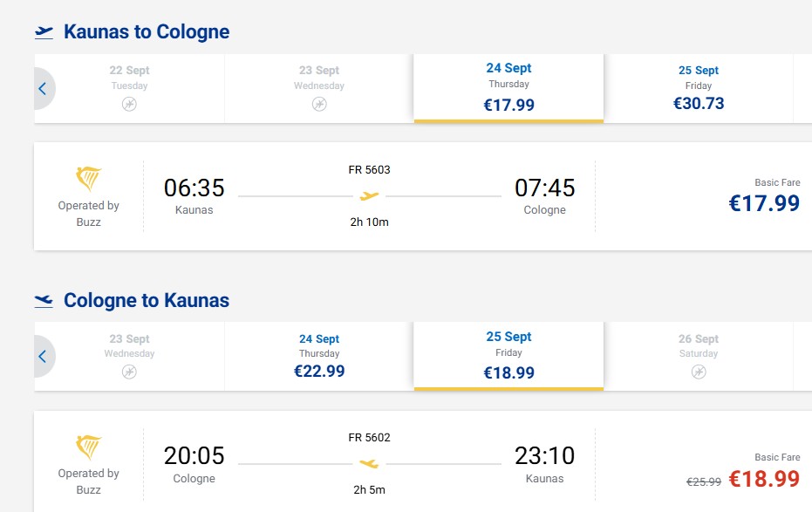Click the yellow plane icon under FR 5603

point(369,196)
